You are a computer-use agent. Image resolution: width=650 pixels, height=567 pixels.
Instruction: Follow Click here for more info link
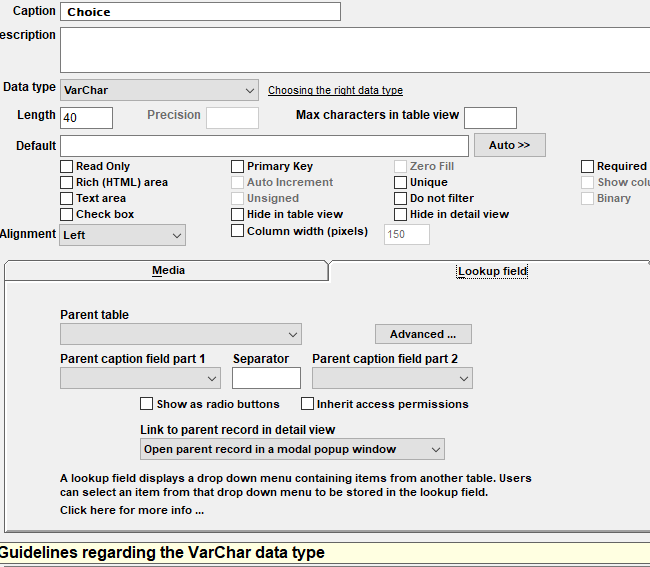(132, 510)
